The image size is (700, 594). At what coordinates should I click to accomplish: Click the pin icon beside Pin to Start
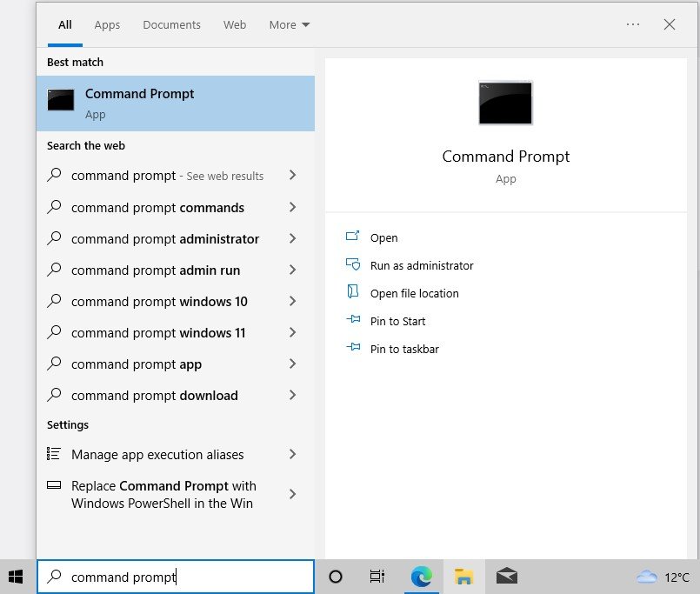pyautogui.click(x=353, y=319)
